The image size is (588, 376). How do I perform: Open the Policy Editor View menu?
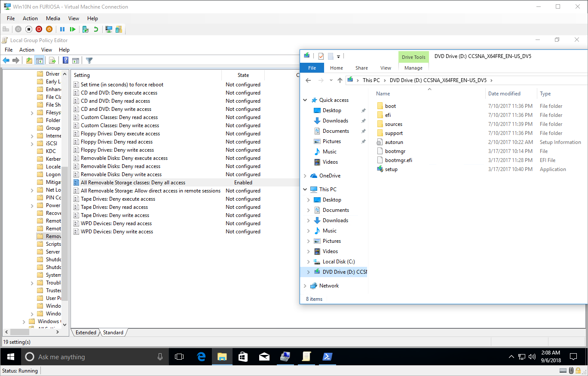(x=46, y=50)
